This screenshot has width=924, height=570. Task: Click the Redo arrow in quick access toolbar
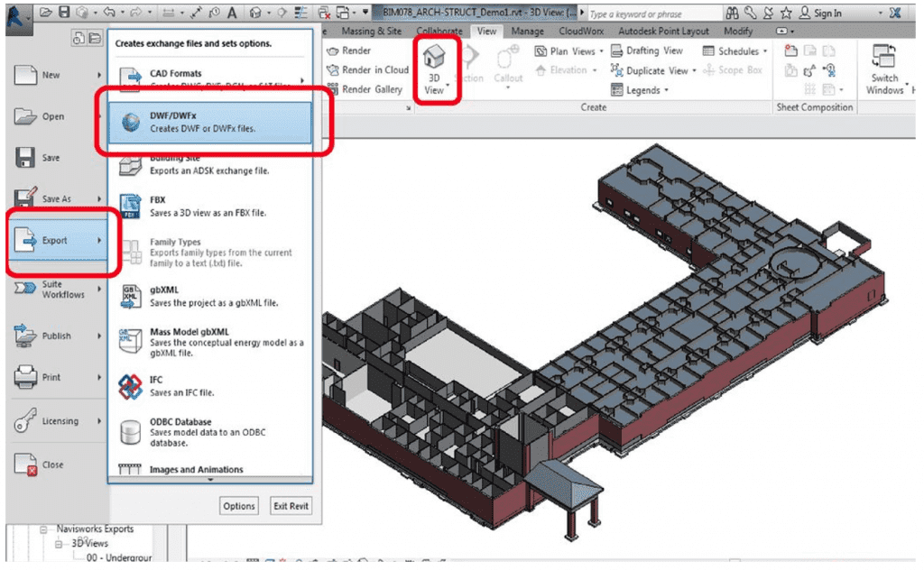tap(136, 13)
